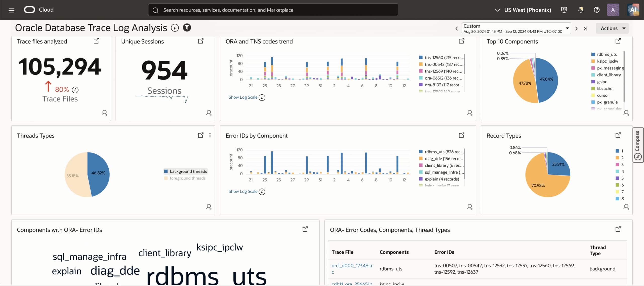Click the search resources input field
Viewport: 644px width, 286px height.
coord(273,10)
